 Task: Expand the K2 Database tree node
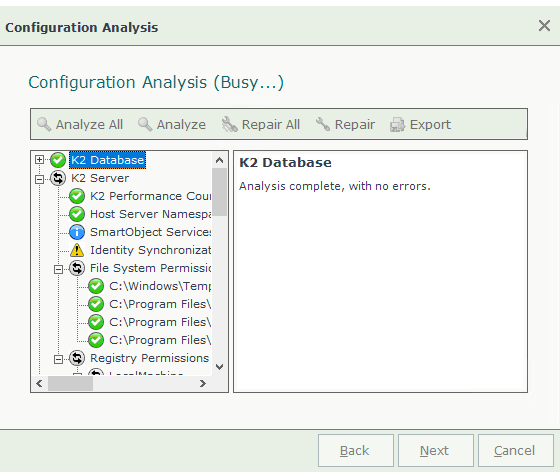pos(39,160)
